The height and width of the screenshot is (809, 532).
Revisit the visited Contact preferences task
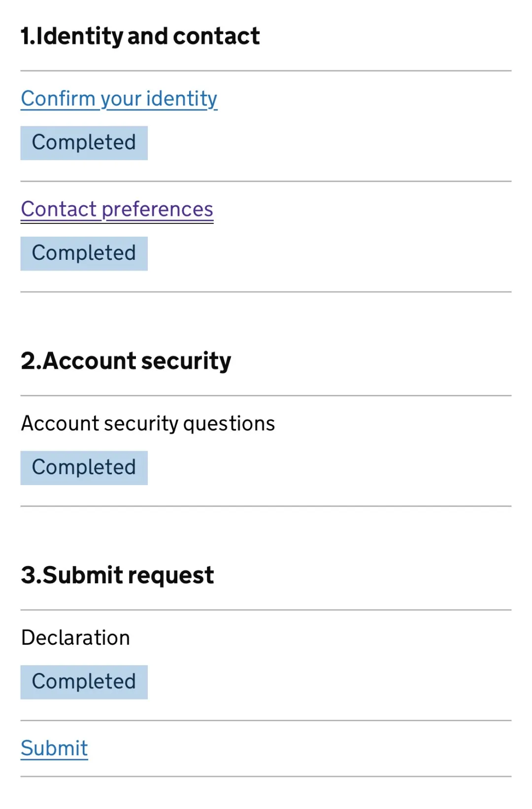[x=117, y=209]
